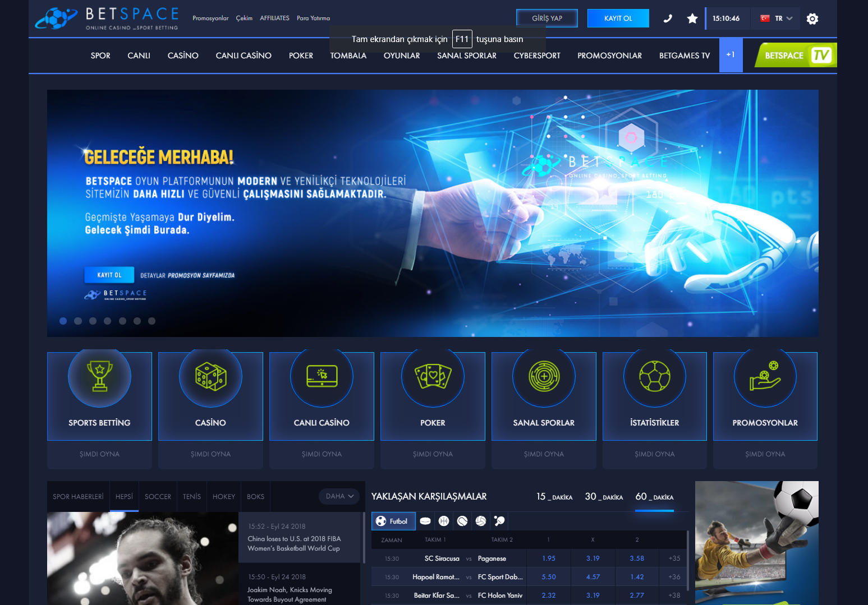Select the table tennis paddle icon

click(x=499, y=521)
